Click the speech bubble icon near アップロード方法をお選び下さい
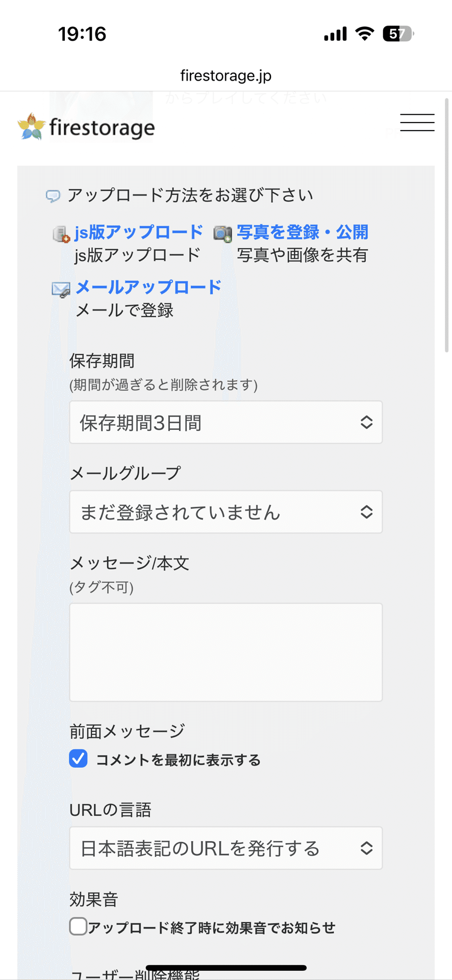Screen dimensions: 452x980 pyautogui.click(x=53, y=195)
